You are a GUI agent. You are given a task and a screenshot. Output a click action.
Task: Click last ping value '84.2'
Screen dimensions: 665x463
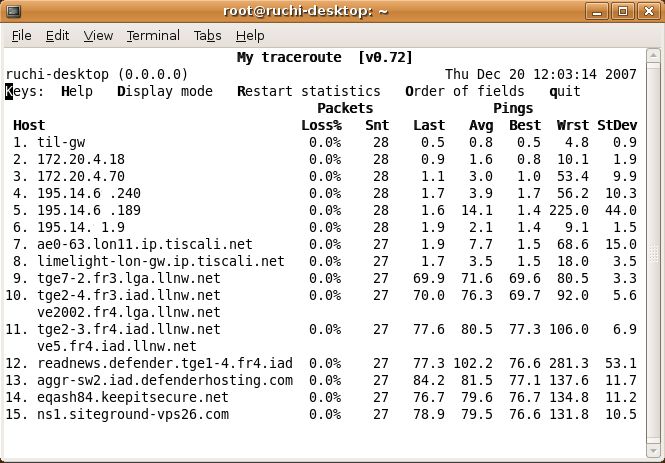pos(429,380)
